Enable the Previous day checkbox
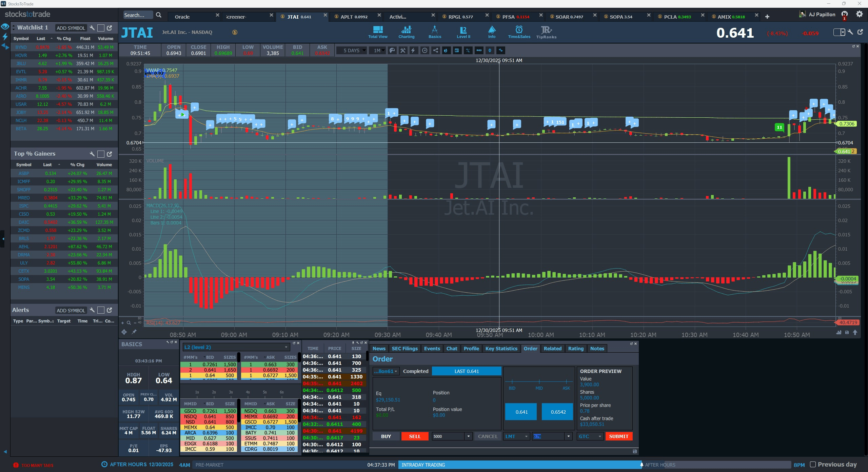The image size is (868, 472). pyautogui.click(x=813, y=465)
